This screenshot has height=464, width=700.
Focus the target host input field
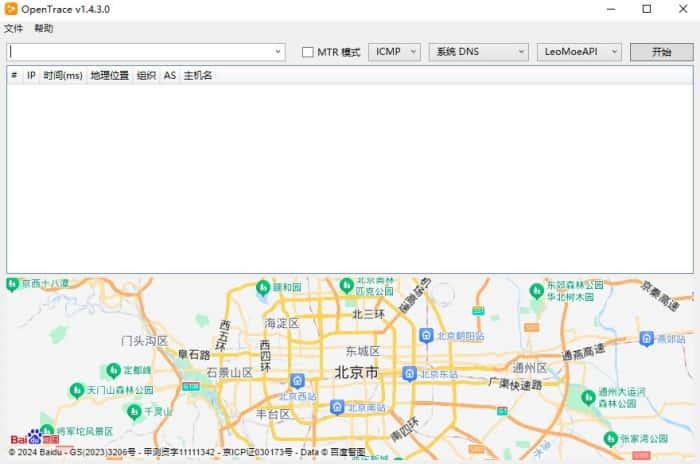(140, 52)
